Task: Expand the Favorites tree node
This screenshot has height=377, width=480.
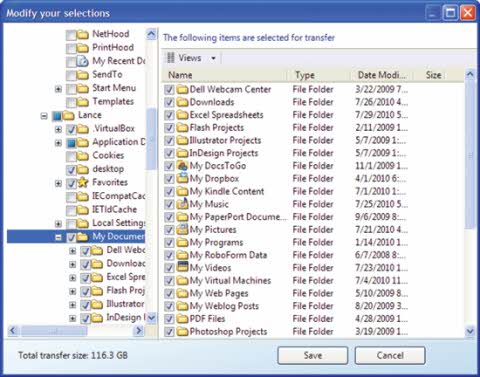Action: click(58, 183)
